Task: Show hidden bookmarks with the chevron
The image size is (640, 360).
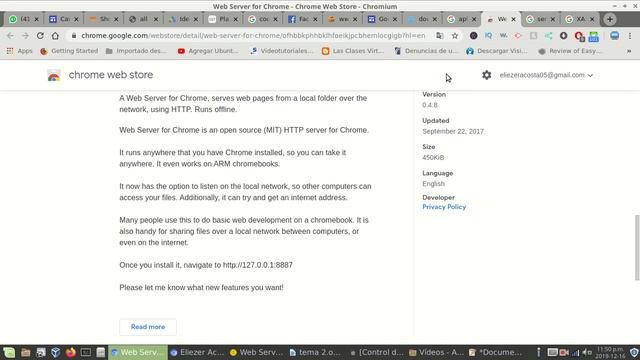Action: (629, 51)
